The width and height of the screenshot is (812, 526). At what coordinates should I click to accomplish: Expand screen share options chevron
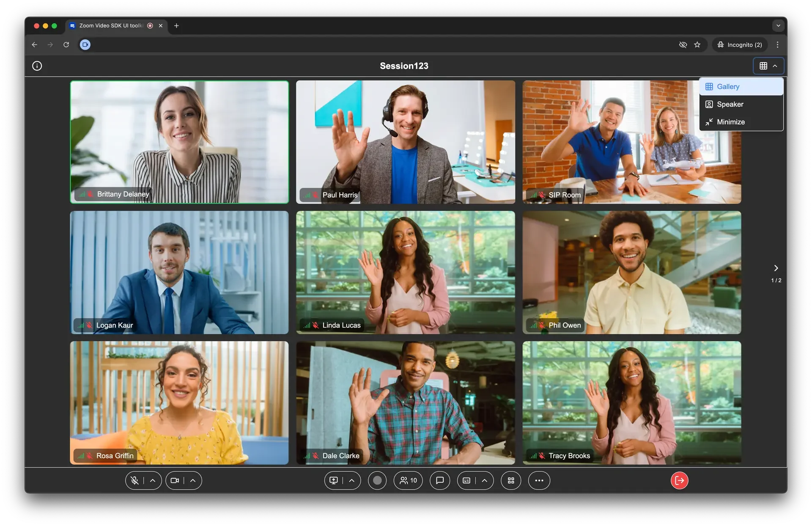(x=351, y=480)
